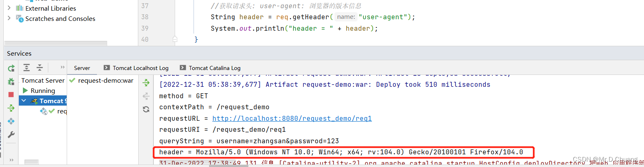Click line number 39 in gutter
The height and width of the screenshot is (167, 644).
tap(145, 28)
